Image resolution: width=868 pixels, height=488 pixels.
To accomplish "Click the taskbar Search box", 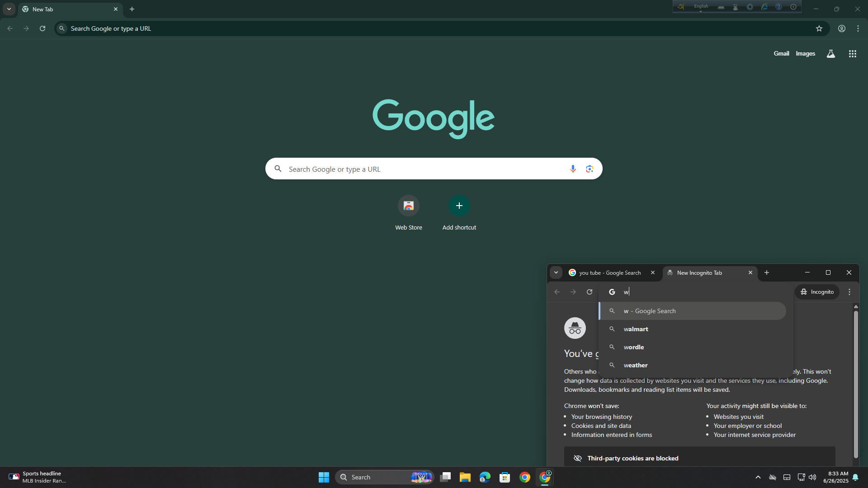I will 385,477.
